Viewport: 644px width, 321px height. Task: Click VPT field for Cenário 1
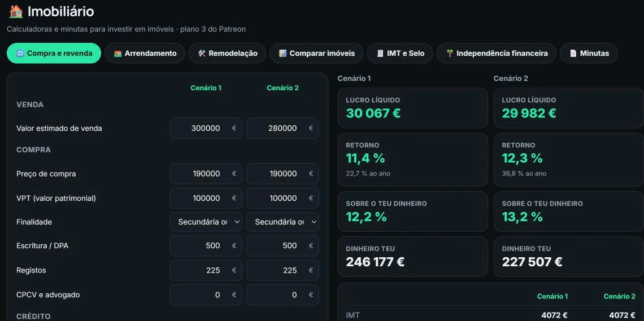[206, 199]
